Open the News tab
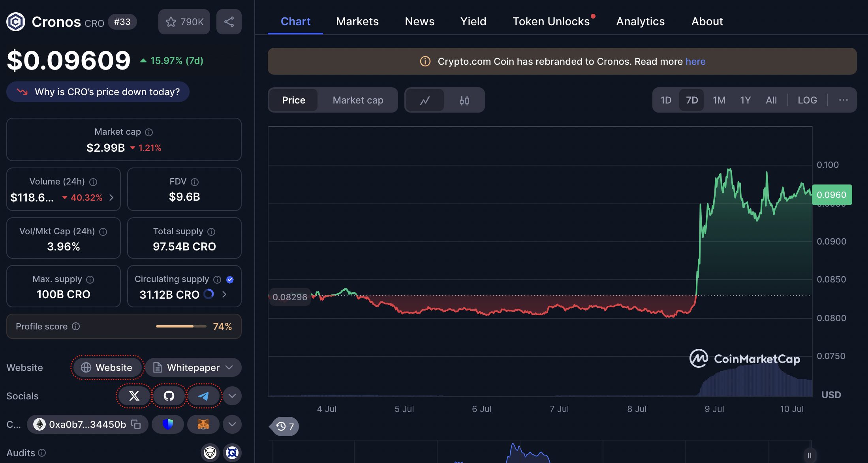Screen dimensions: 868x463 point(419,21)
